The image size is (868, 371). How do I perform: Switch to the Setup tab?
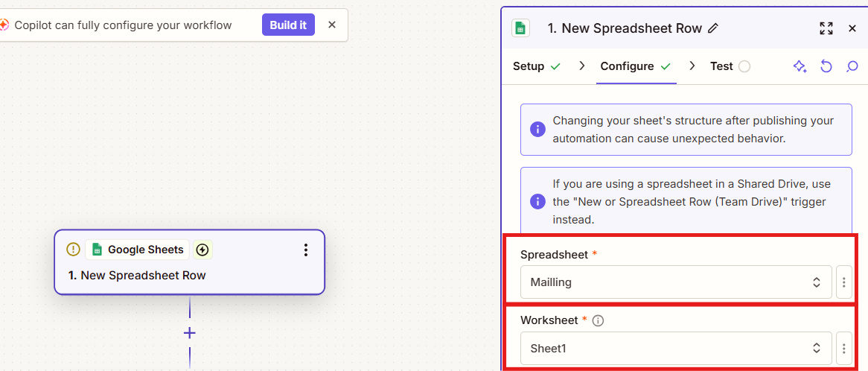[537, 66]
